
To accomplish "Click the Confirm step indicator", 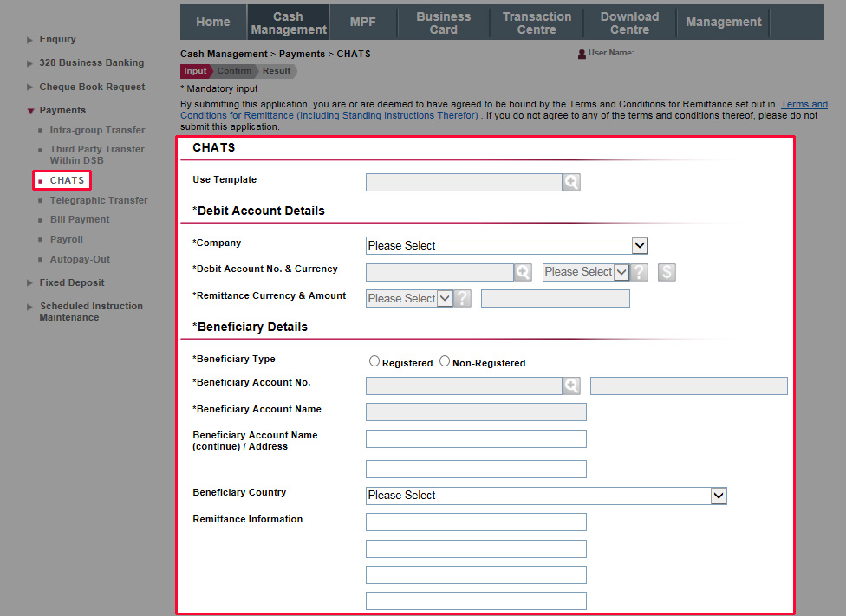I will pyautogui.click(x=234, y=71).
